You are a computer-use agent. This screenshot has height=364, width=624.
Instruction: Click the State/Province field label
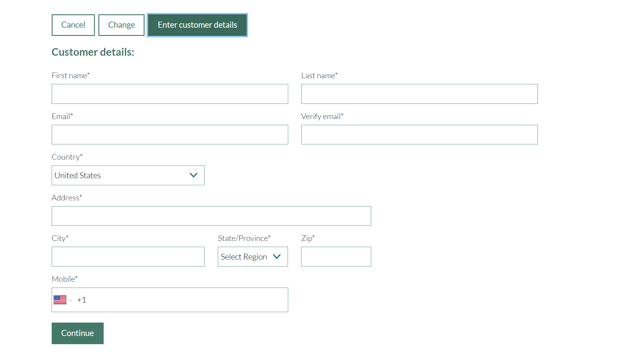coord(244,238)
